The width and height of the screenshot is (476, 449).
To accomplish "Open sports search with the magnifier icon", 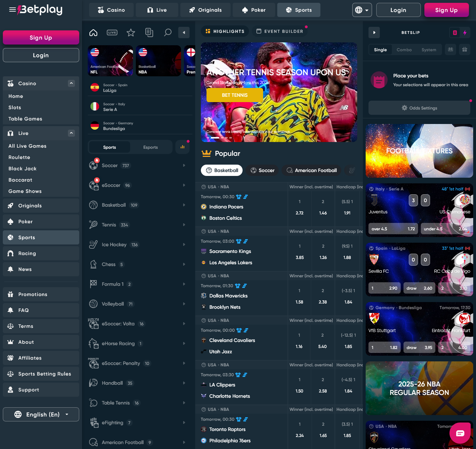I will 168,33.
